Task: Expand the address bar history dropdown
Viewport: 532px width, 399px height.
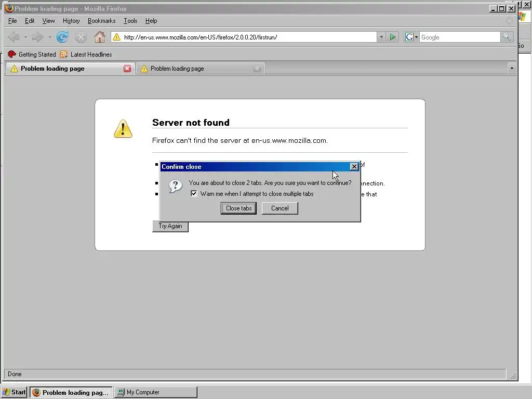Action: pyautogui.click(x=381, y=37)
